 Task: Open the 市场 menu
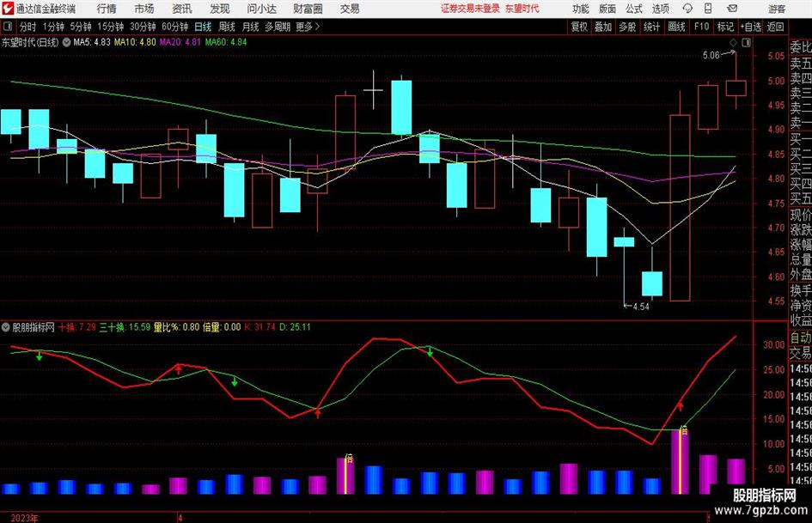tap(144, 9)
